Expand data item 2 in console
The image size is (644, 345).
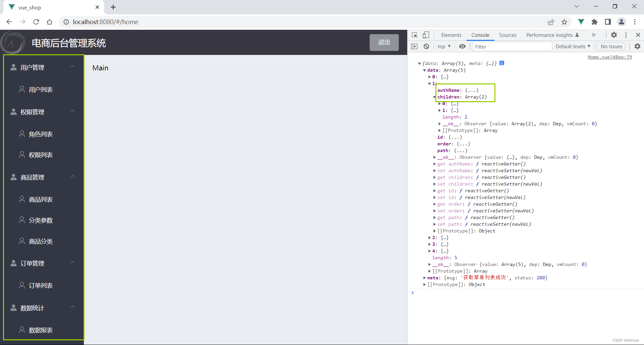(429, 238)
